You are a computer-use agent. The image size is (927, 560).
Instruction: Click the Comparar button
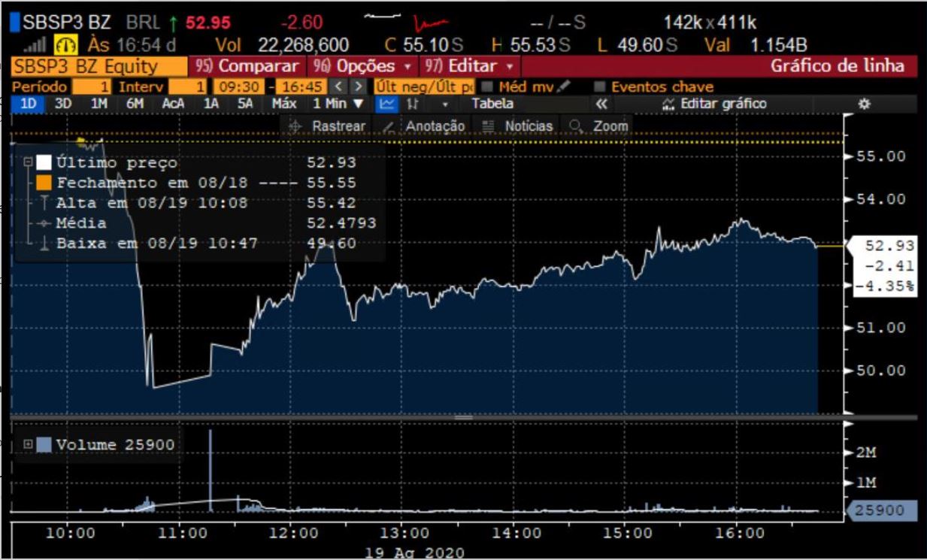(250, 66)
